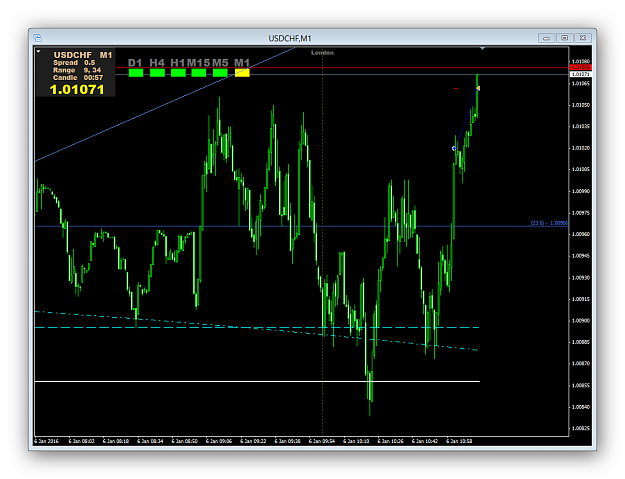Viewport: 625px width, 479px height.
Task: Click the Spread 0.5 readout
Action: pyautogui.click(x=74, y=63)
